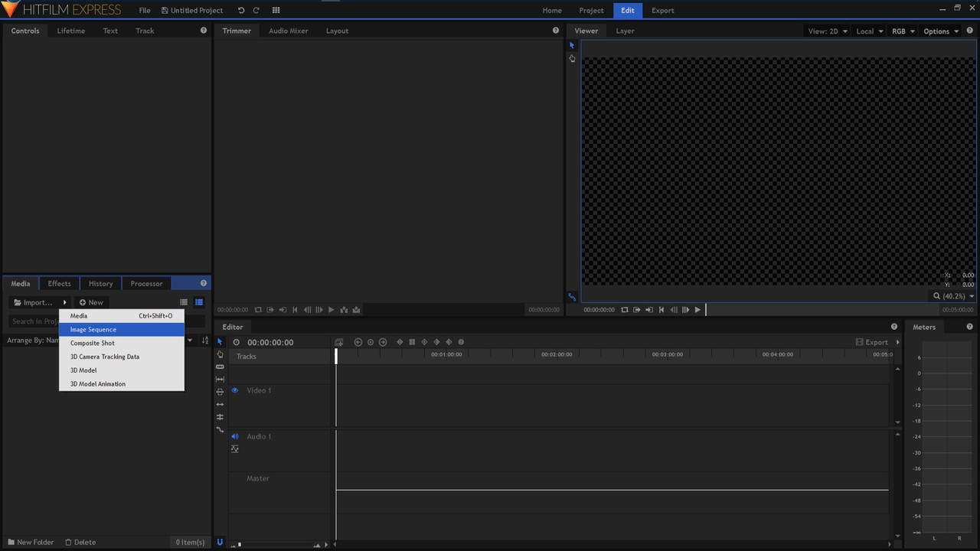Click the Selection arrow tool above the Editor tools

[x=220, y=341]
